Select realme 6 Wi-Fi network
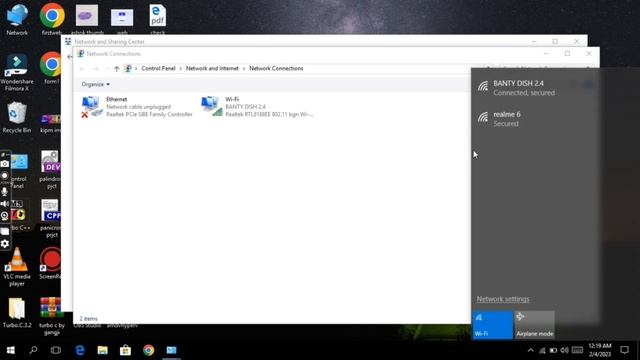The image size is (640, 360). 536,118
